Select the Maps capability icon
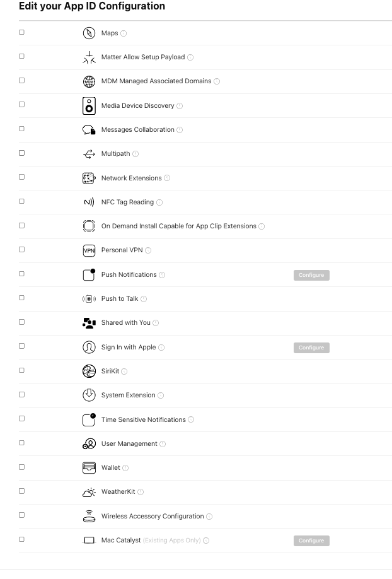The width and height of the screenshot is (392, 579). 89,32
